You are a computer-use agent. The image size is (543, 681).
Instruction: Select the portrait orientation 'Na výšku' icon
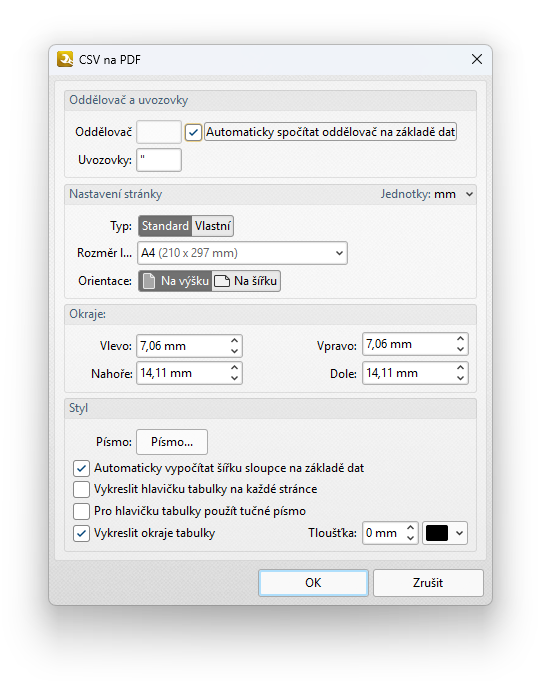pos(149,281)
